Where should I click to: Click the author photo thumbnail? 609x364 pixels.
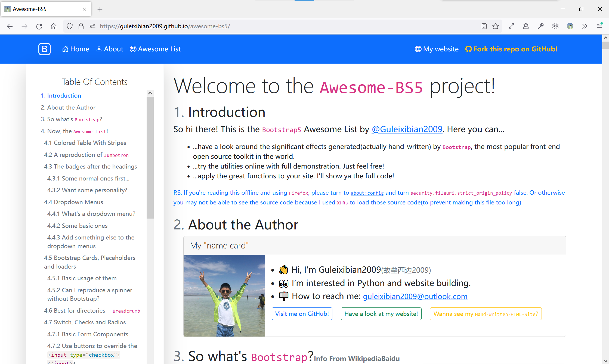click(224, 295)
